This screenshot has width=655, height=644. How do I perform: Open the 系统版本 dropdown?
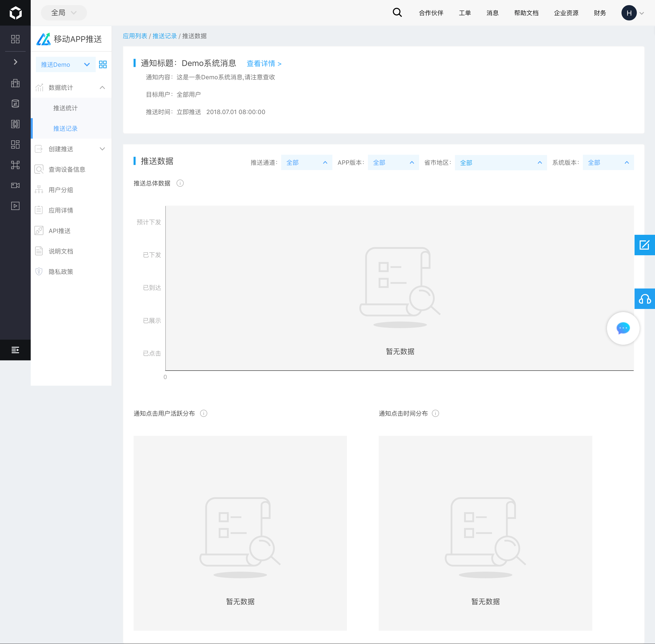pos(608,163)
